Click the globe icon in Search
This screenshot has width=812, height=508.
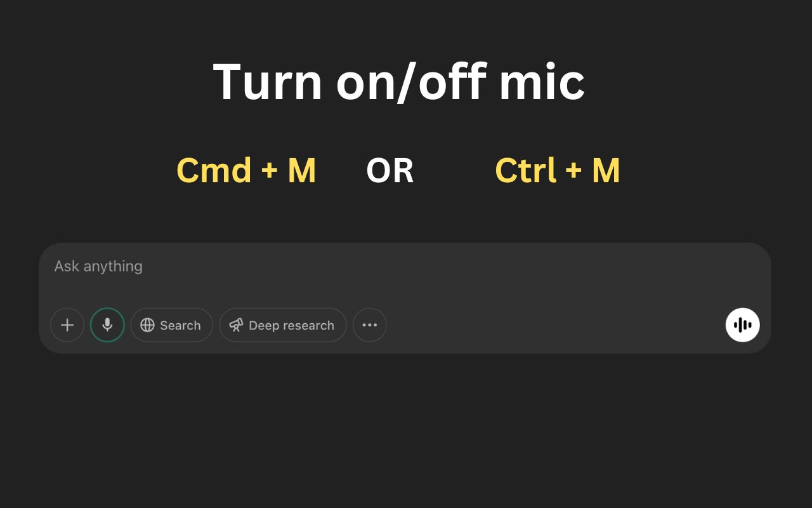point(147,325)
